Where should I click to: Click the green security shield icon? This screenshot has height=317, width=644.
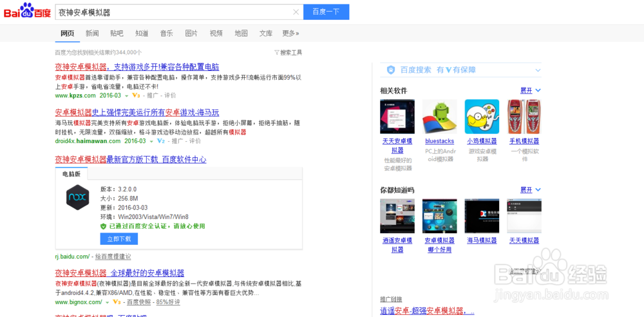click(104, 226)
